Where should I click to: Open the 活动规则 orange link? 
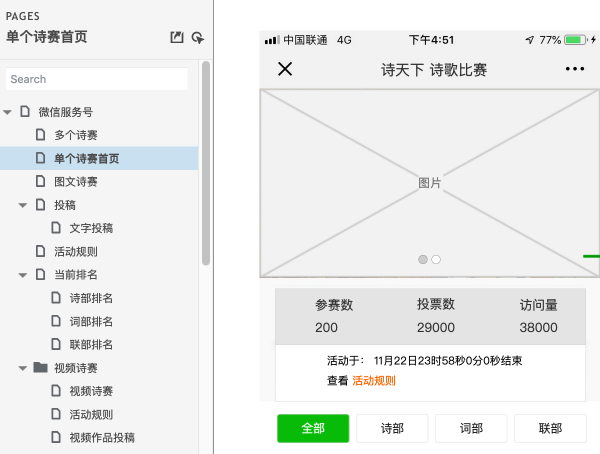(374, 380)
